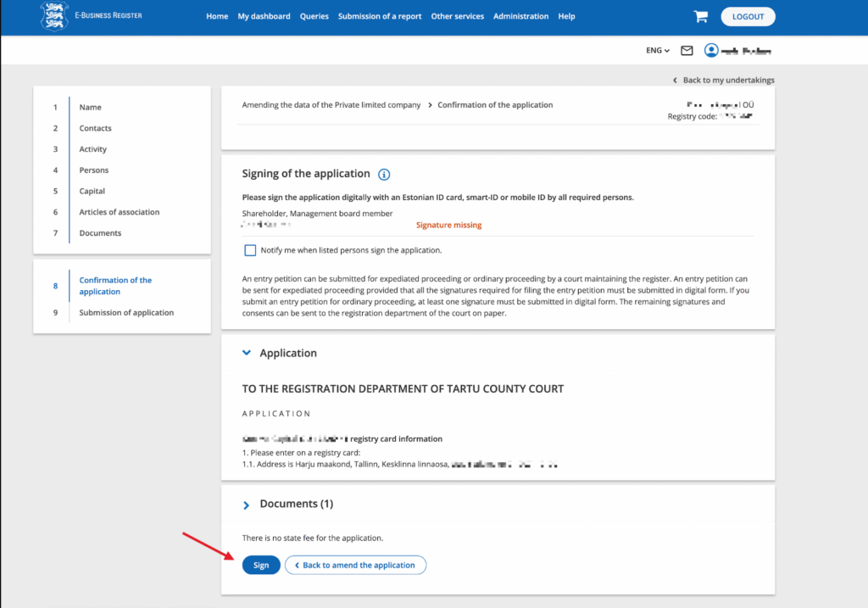
Task: Expand the Documents (1) section
Action: pyautogui.click(x=247, y=505)
